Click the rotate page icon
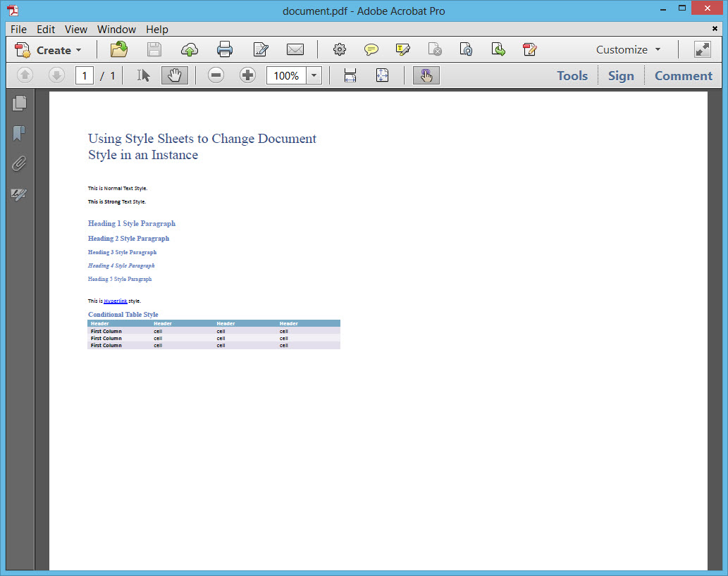Viewport: 728px width, 576px height. (x=466, y=49)
